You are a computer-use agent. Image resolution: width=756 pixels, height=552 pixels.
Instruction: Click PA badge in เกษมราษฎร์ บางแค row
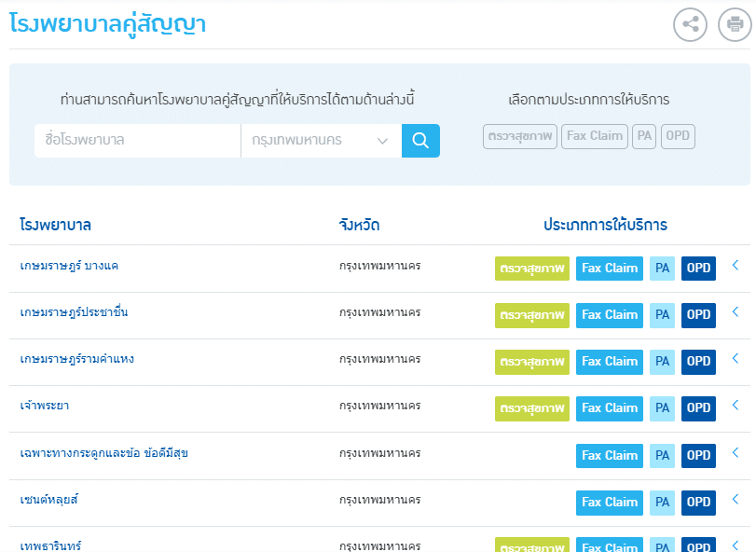(662, 269)
